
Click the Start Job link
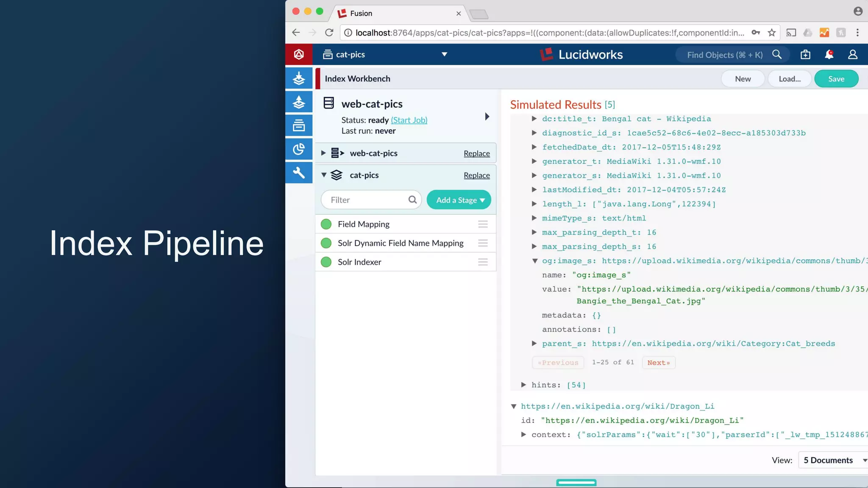coord(409,120)
